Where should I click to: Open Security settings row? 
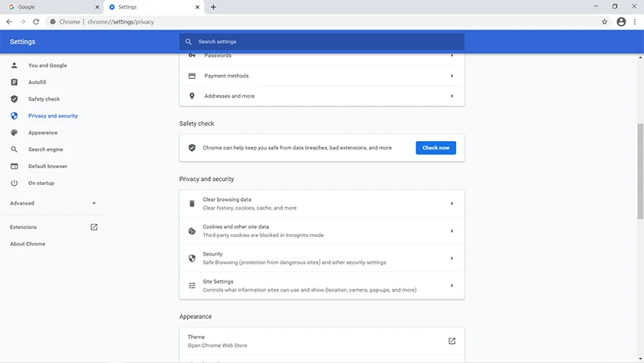pyautogui.click(x=321, y=258)
